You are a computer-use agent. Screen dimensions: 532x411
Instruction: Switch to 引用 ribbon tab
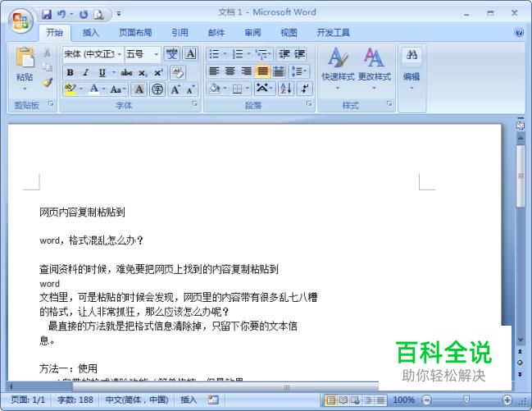pyautogui.click(x=180, y=33)
